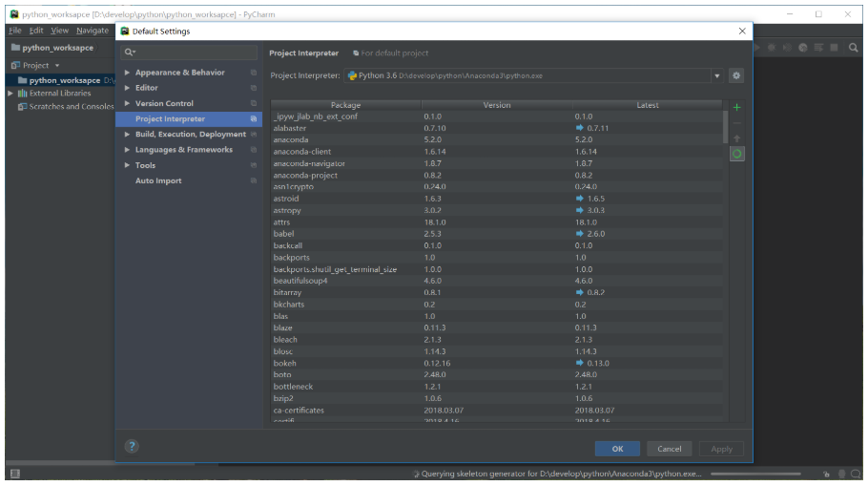
Task: Click the background task progress bar
Action: tap(755, 474)
